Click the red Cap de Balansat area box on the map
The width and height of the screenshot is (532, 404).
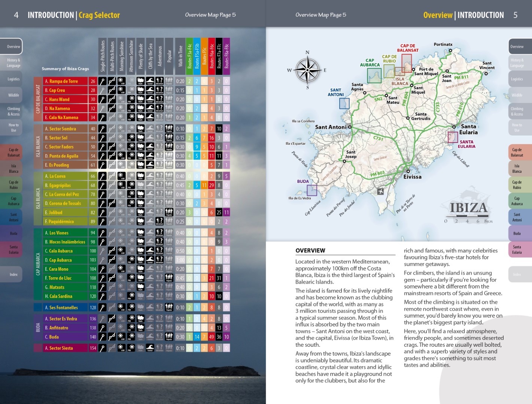tap(407, 63)
